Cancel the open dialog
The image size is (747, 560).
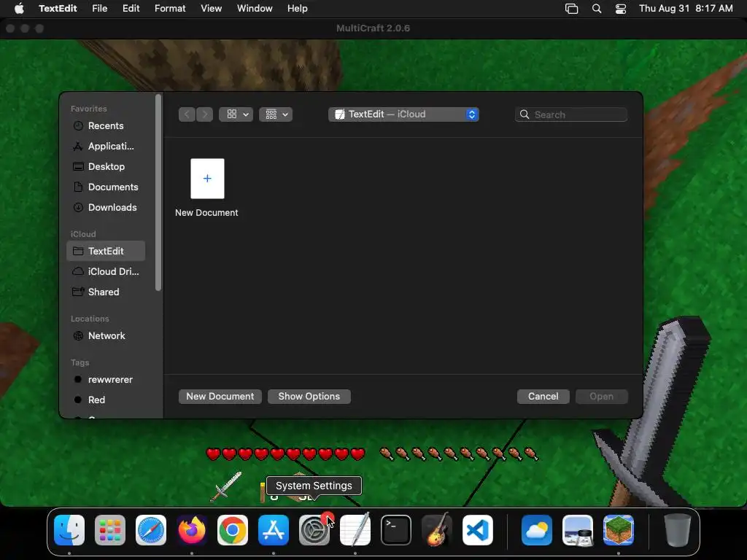pyautogui.click(x=543, y=397)
